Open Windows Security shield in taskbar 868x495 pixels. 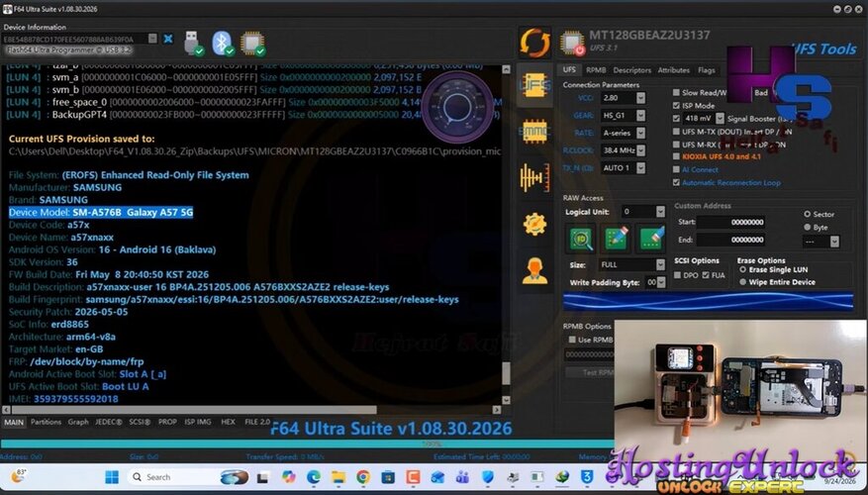pyautogui.click(x=488, y=477)
